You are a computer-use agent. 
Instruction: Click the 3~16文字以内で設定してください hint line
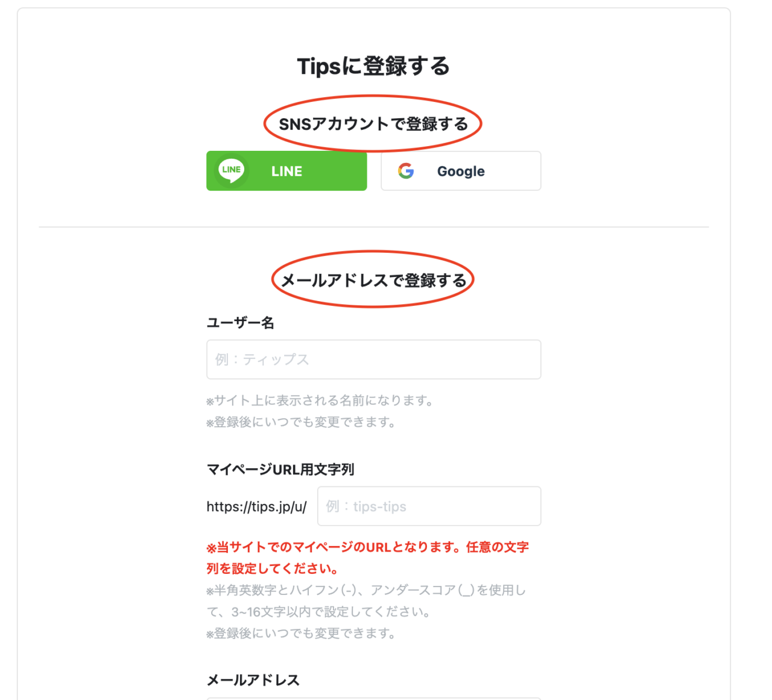click(318, 612)
